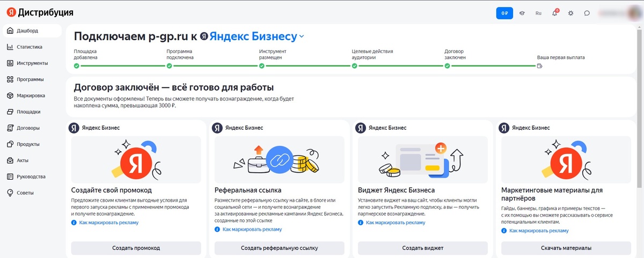Image resolution: width=644 pixels, height=258 pixels.
Task: Click the Акты icon in the sidebar
Action: (10, 160)
